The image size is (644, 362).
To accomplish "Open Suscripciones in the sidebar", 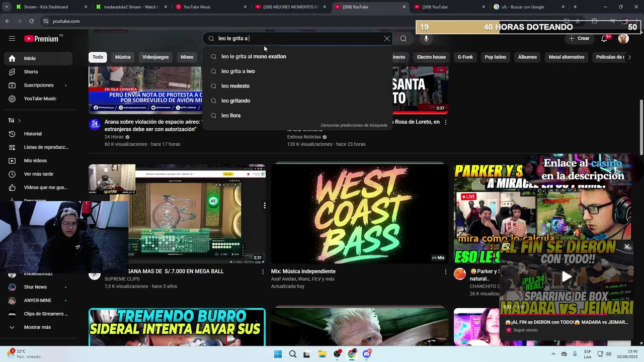I will 38,85.
